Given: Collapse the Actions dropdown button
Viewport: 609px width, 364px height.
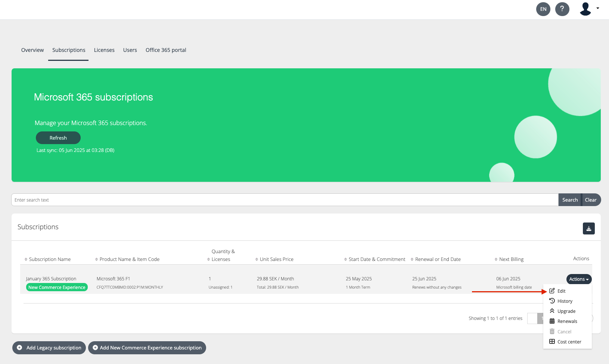Looking at the screenshot, I should click(579, 279).
